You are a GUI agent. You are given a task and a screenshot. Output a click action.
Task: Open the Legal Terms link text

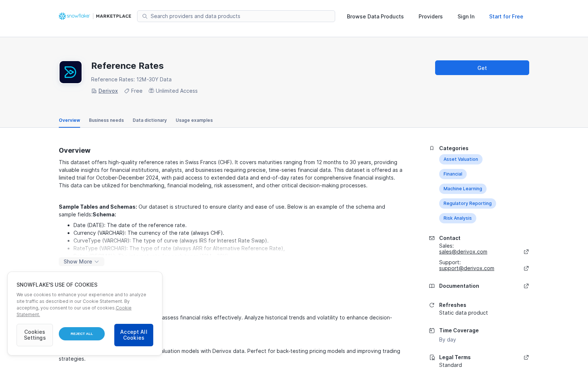click(455, 357)
